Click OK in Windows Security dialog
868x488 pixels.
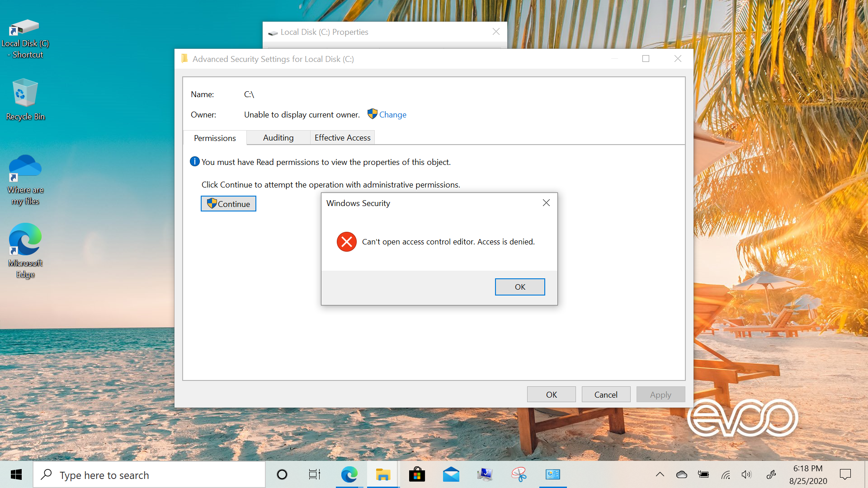520,287
